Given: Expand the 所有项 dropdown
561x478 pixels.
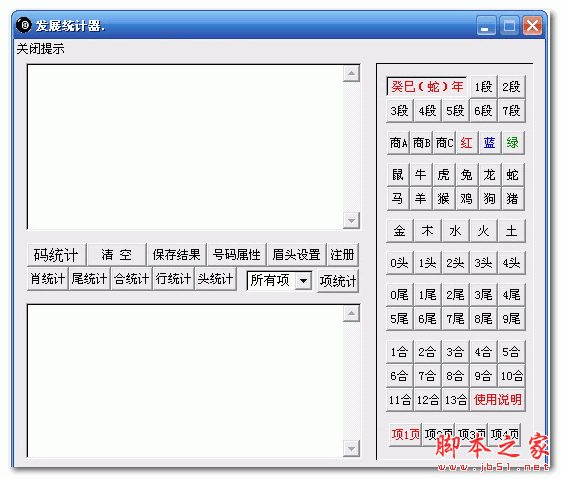Looking at the screenshot, I should [303, 281].
